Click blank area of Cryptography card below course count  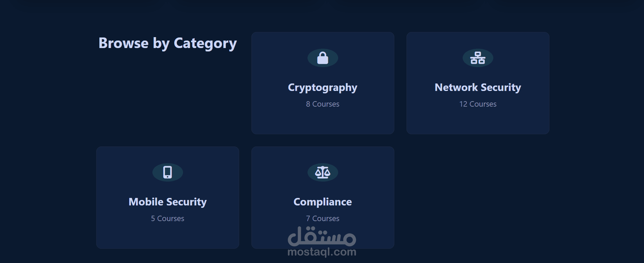[323, 121]
